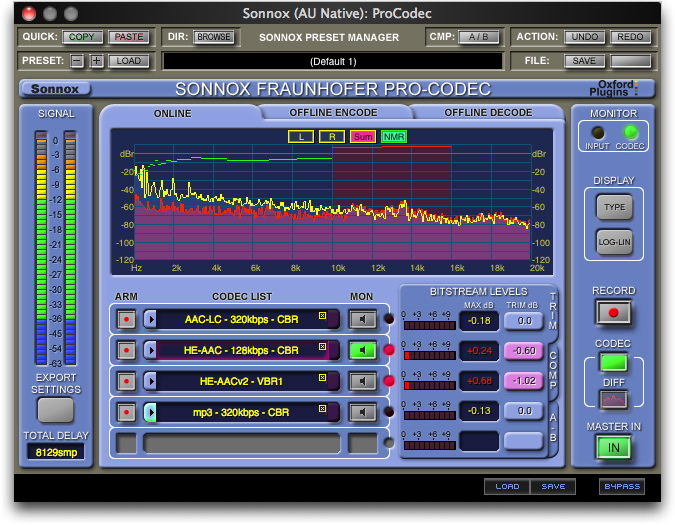This screenshot has height=525, width=675.
Task: Remove the HE-AAC codec with X icon
Action: tap(322, 346)
